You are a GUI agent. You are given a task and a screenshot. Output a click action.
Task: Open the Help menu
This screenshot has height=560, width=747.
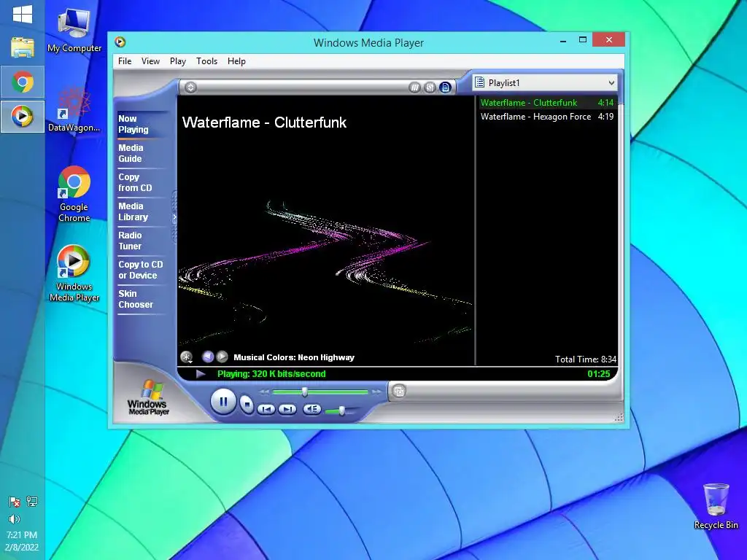coord(236,61)
